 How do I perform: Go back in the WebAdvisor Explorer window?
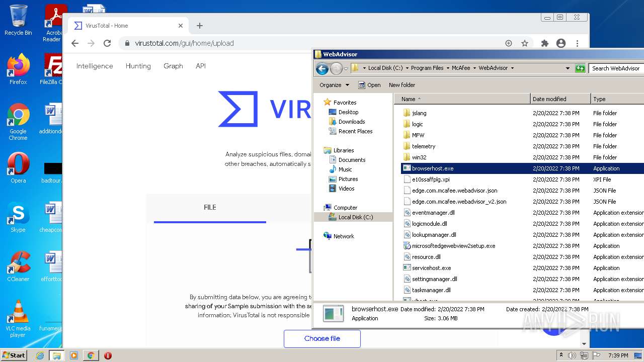point(322,68)
